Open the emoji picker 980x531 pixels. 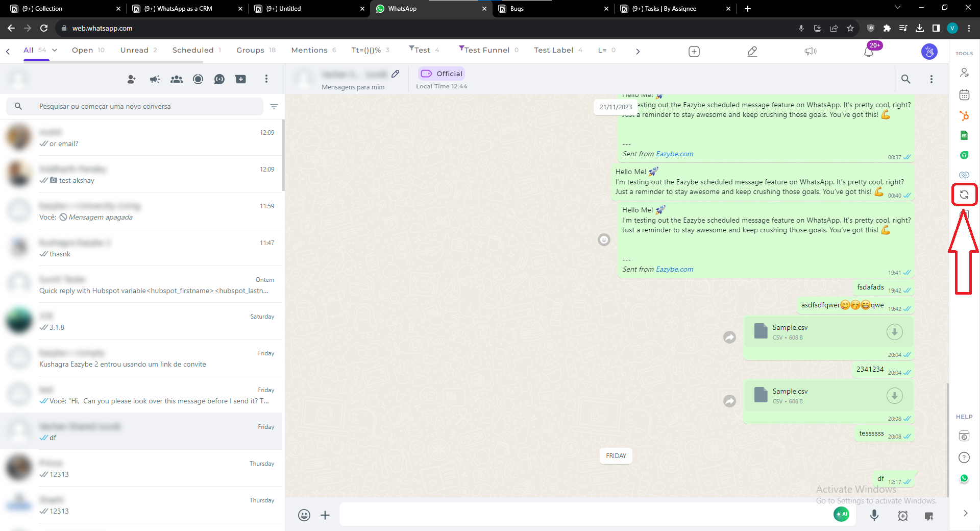(304, 515)
